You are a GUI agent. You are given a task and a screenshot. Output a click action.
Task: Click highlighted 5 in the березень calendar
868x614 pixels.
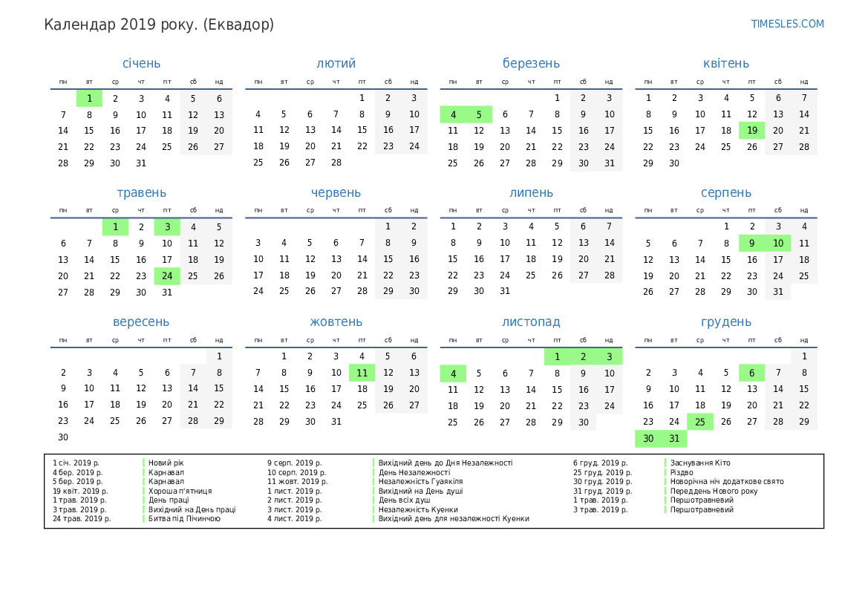point(479,114)
